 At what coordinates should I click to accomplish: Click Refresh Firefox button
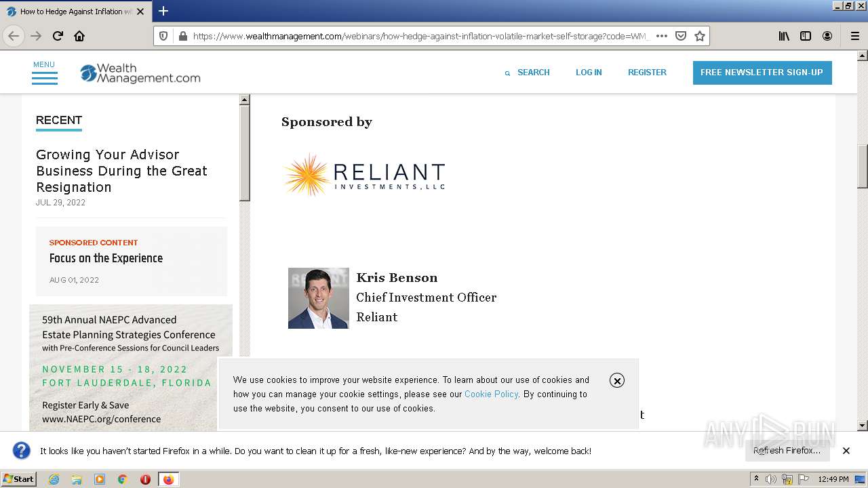787,451
